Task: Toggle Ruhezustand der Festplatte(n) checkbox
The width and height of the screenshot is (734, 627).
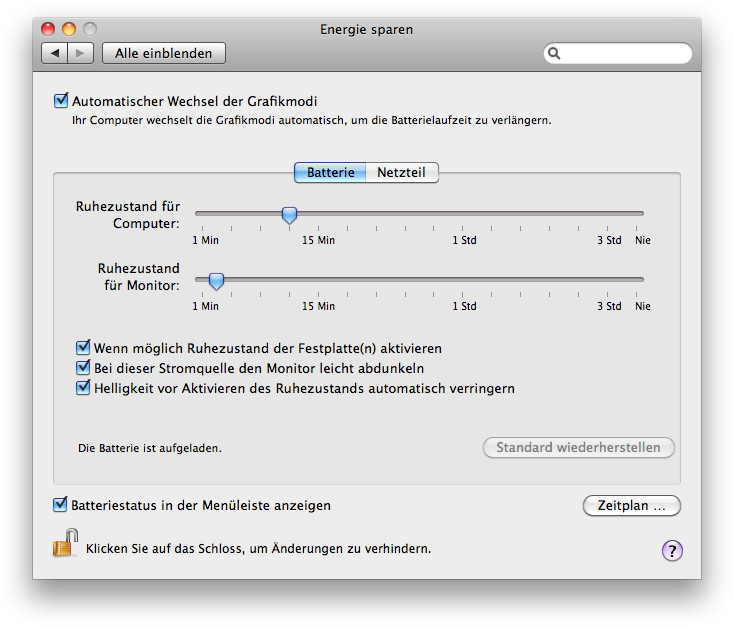Action: [x=83, y=347]
